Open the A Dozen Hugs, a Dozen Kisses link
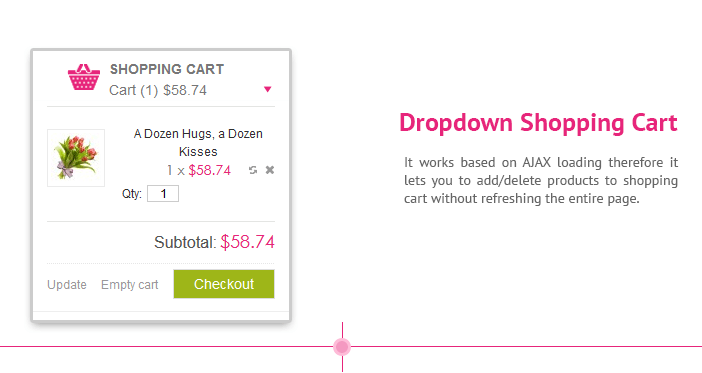Viewport: 702px width, 373px height. (x=198, y=142)
